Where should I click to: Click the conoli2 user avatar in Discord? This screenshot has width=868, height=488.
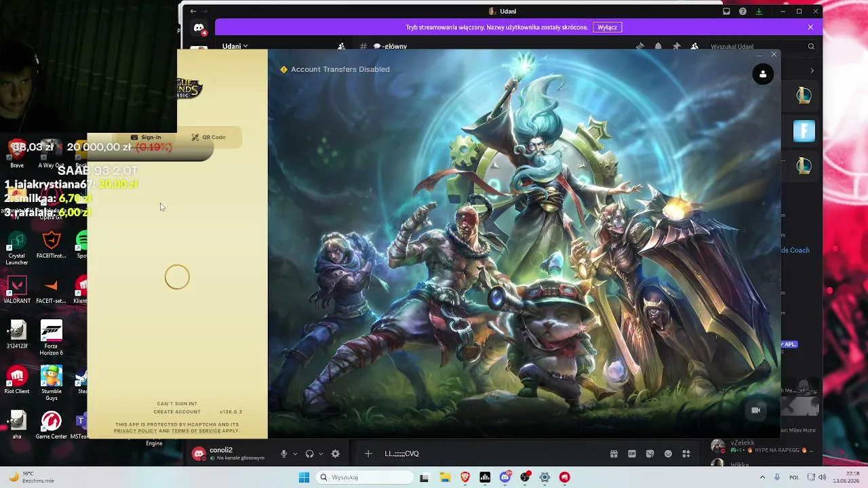199,454
